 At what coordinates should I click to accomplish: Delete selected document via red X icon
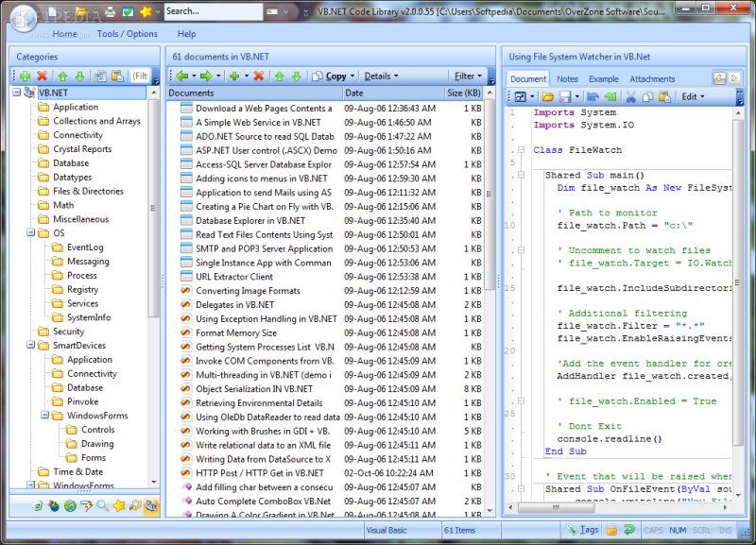tap(258, 75)
